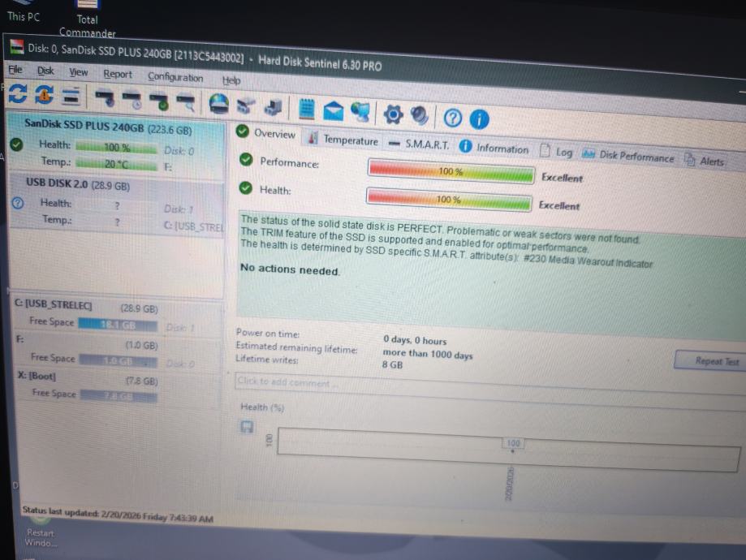Open the View menu
746x560 pixels.
click(x=79, y=72)
